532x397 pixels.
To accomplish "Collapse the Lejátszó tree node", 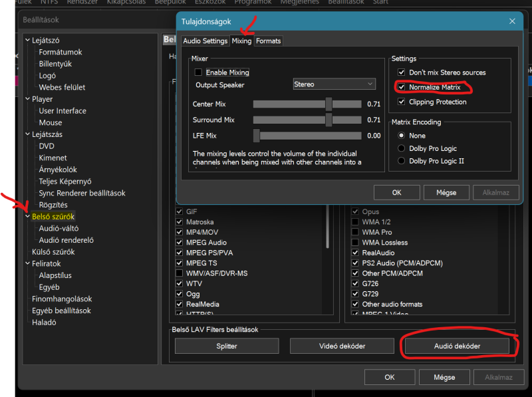I will coord(27,40).
